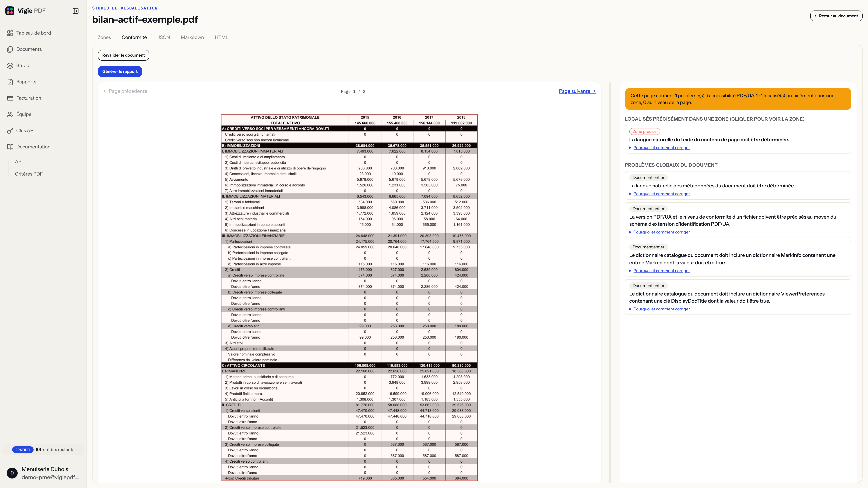Expand help under page content language issue
Image resolution: width=868 pixels, height=488 pixels.
[x=661, y=148]
